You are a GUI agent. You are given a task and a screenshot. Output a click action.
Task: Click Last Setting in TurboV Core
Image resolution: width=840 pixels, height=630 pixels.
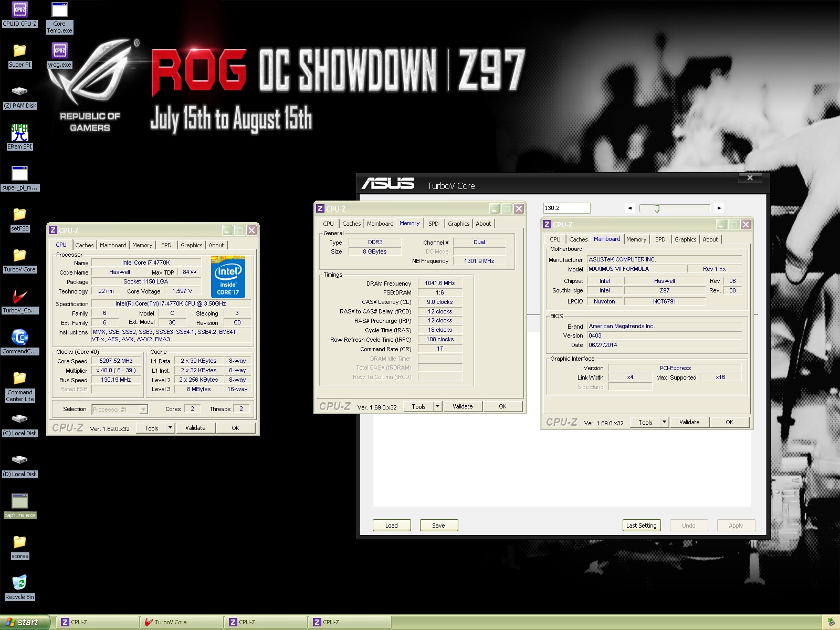[x=641, y=526]
